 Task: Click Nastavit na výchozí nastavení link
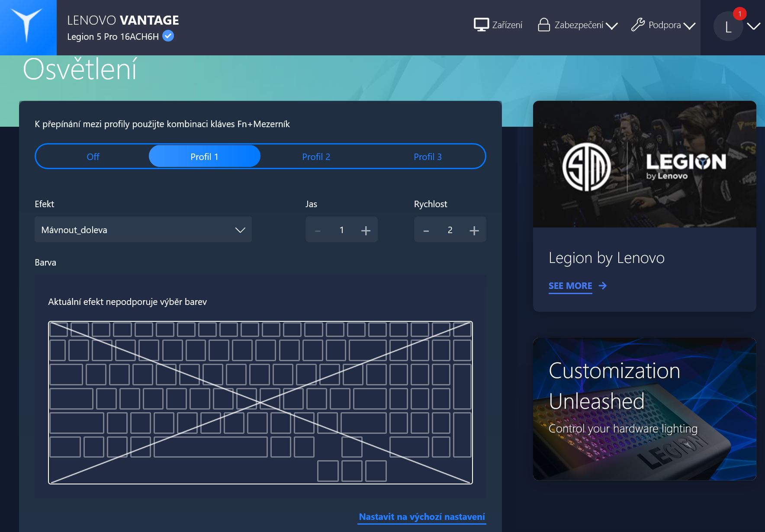[421, 517]
